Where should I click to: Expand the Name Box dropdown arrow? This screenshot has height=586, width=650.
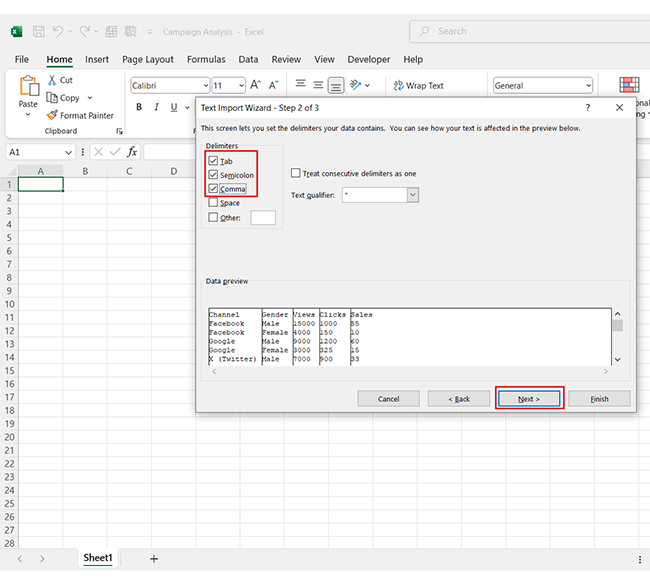click(68, 153)
